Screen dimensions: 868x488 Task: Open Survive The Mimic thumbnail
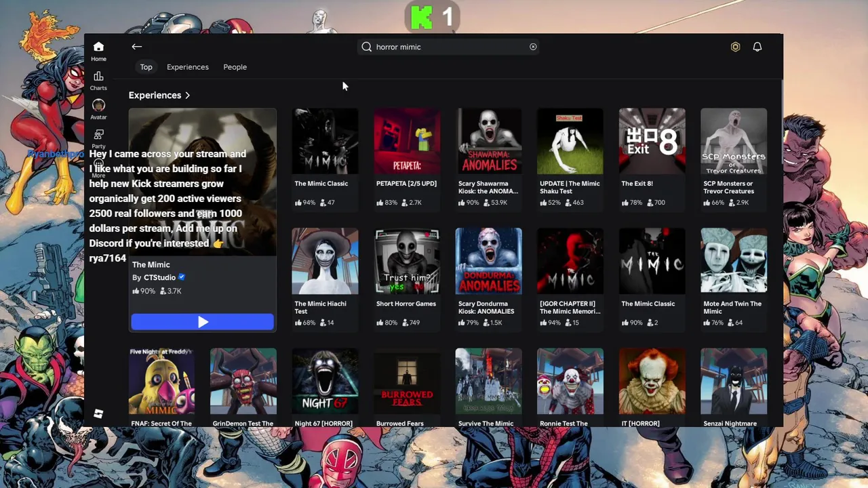pyautogui.click(x=489, y=381)
